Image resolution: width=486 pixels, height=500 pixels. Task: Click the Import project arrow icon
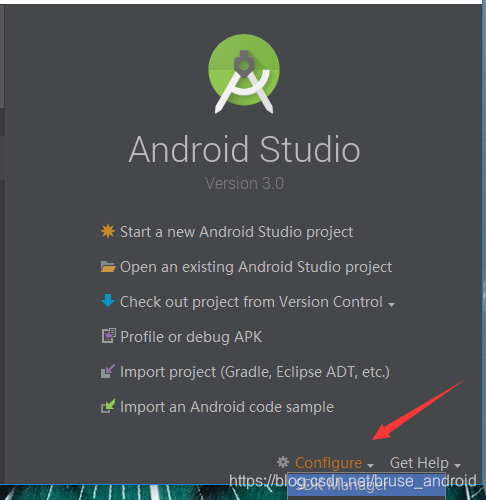108,371
